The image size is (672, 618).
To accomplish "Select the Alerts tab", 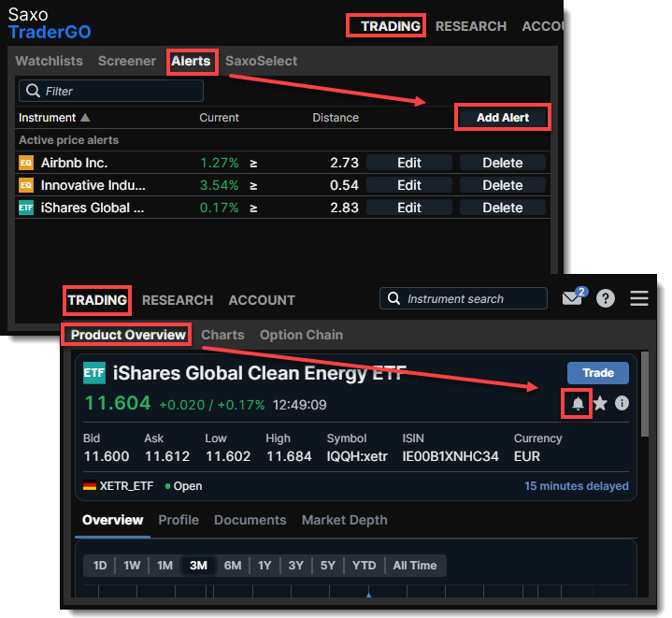I will click(x=191, y=61).
